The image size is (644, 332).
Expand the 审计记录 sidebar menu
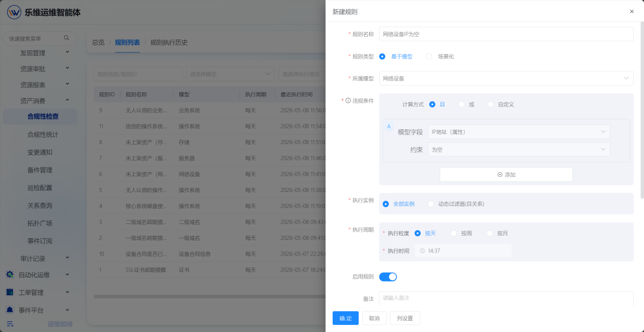click(67, 259)
